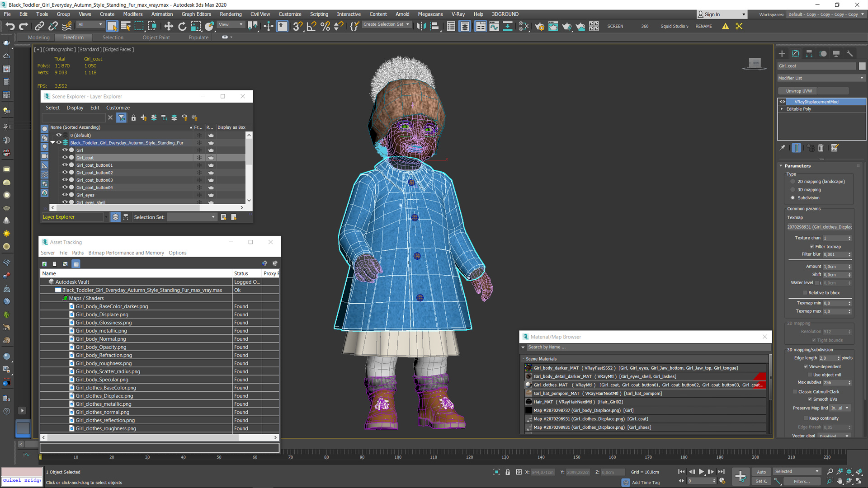Toggle visibility eye of Girl_coat layer row
The width and height of the screenshot is (868, 488).
click(65, 157)
